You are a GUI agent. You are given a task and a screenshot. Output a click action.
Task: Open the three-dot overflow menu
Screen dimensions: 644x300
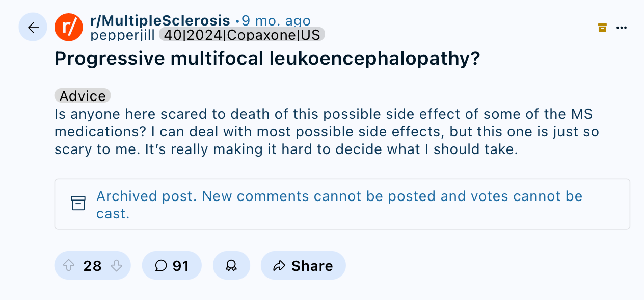pyautogui.click(x=621, y=28)
